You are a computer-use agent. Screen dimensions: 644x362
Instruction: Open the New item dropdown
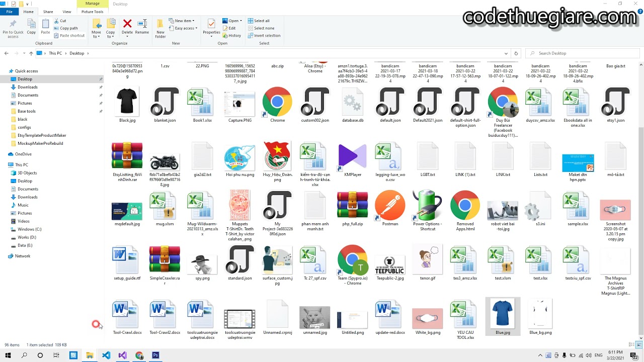(x=182, y=21)
